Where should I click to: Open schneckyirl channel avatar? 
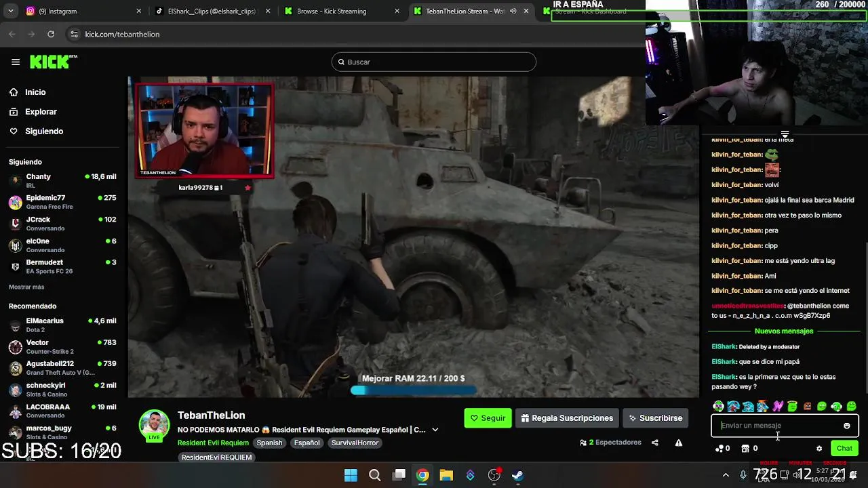click(15, 390)
